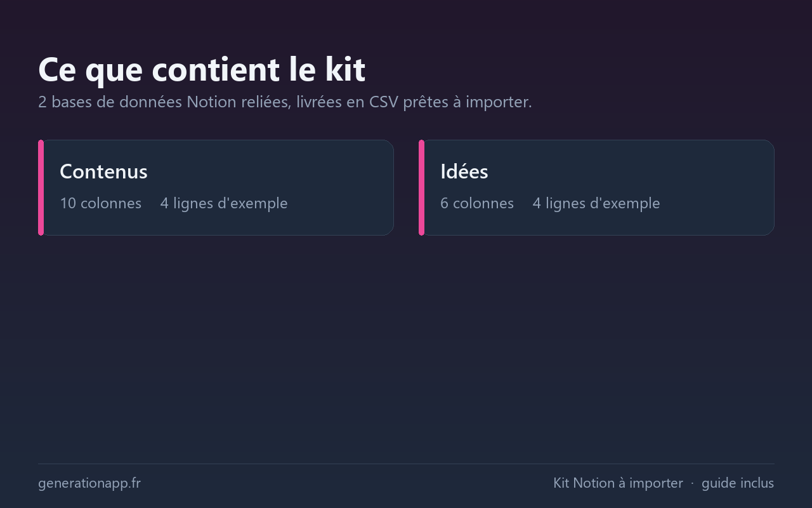Click the word "CSV" in the subtitle
This screenshot has height=508, width=812.
tap(384, 102)
